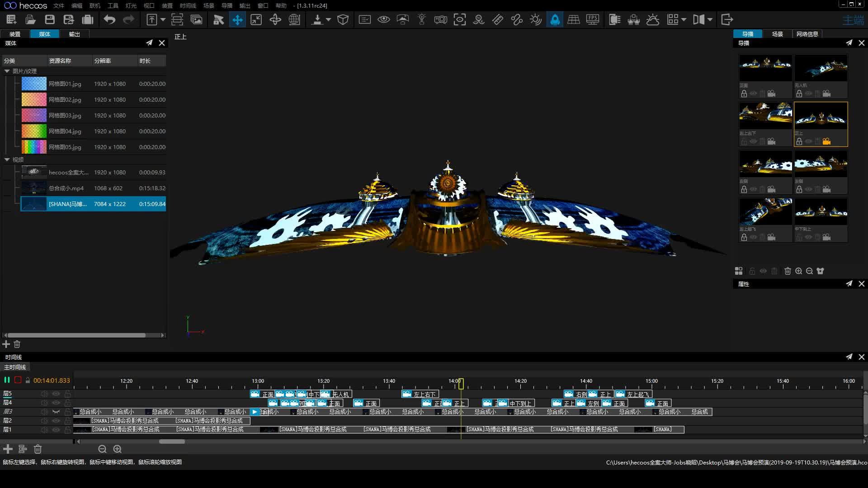The width and height of the screenshot is (868, 488).
Task: Click the timeline zoom-in magnifier button
Action: [x=118, y=449]
